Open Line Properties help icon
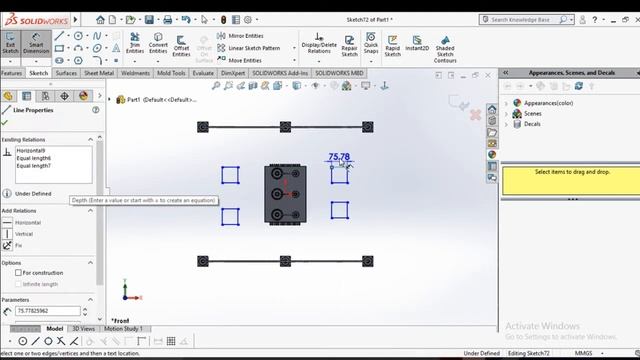 pos(96,110)
